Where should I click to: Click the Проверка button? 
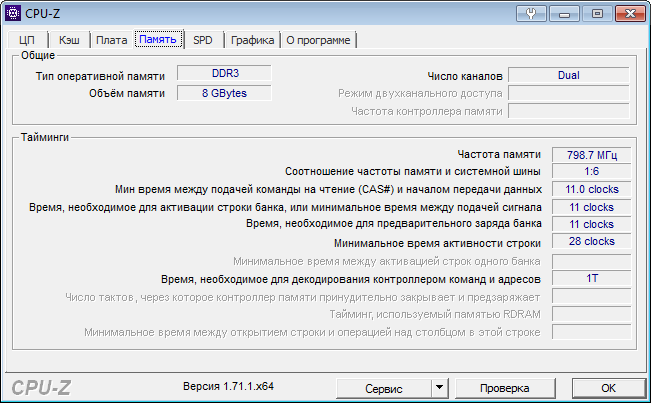pyautogui.click(x=505, y=388)
